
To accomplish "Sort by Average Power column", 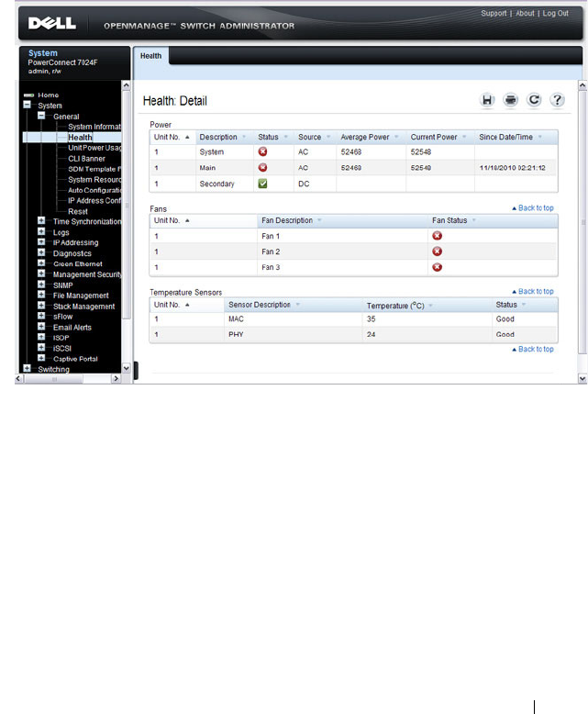I will [x=371, y=137].
